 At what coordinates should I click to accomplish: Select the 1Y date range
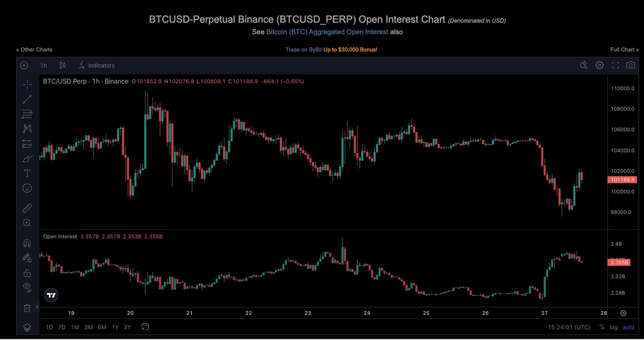point(115,327)
